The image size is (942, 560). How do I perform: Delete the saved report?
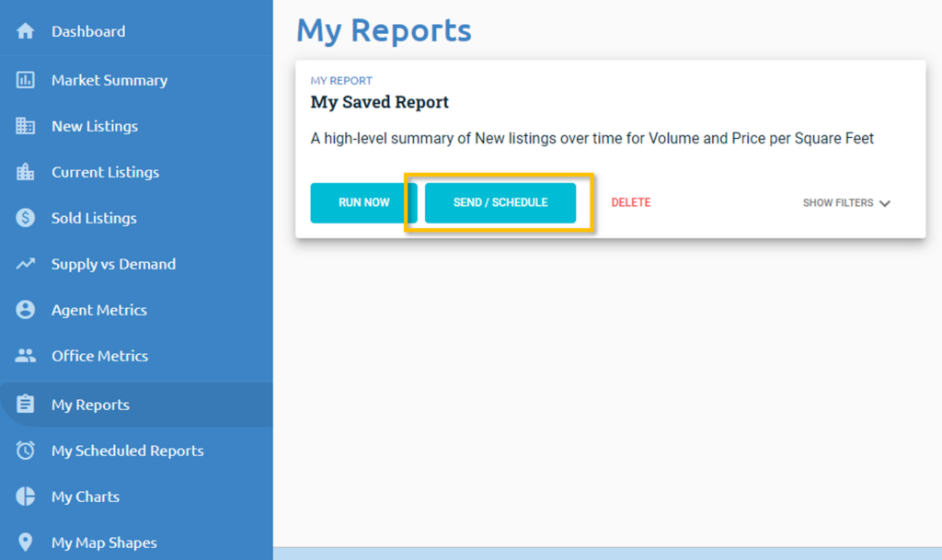[631, 202]
